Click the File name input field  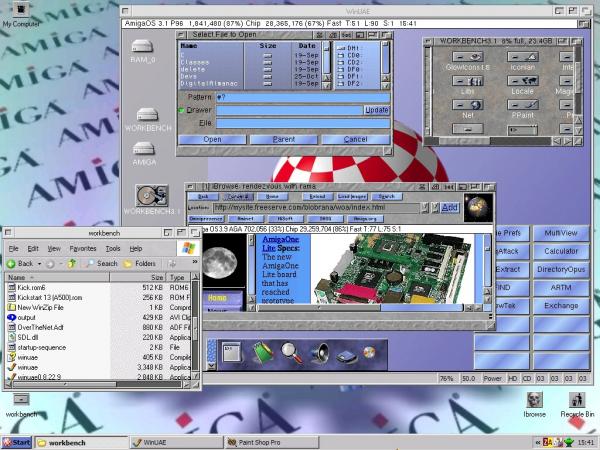click(x=303, y=123)
